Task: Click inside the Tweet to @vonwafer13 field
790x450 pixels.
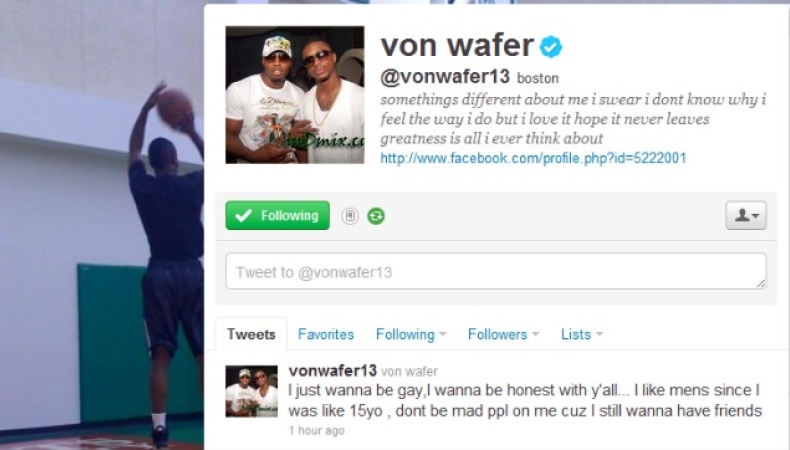Action: tap(496, 271)
